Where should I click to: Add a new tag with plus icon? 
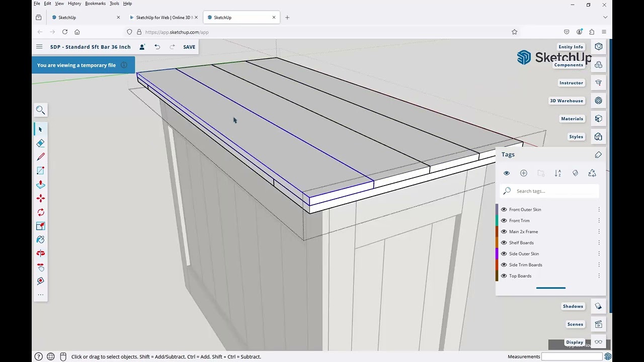coord(524,173)
